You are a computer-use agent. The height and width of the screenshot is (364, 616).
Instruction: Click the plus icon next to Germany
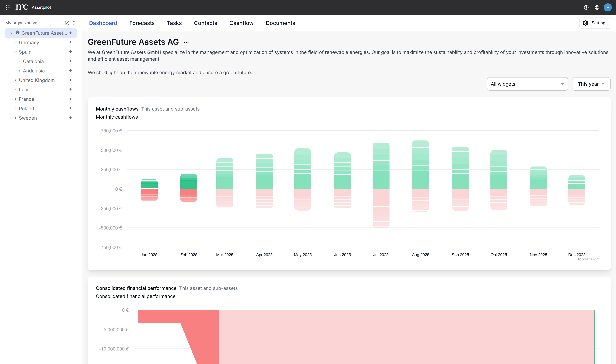(71, 42)
